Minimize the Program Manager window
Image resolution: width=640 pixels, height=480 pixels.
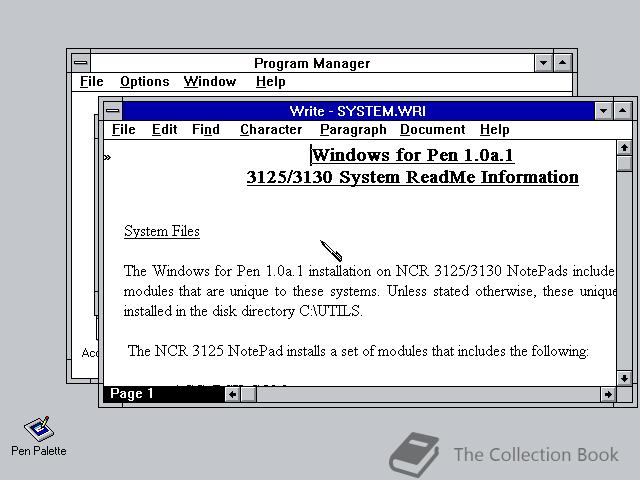pyautogui.click(x=543, y=63)
